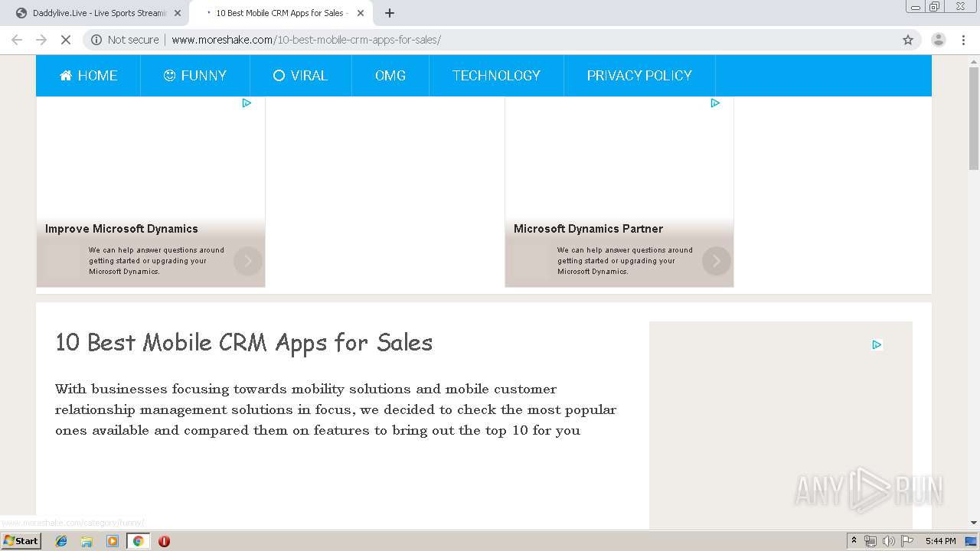
Task: Show hidden tray icons arrow
Action: (x=854, y=541)
